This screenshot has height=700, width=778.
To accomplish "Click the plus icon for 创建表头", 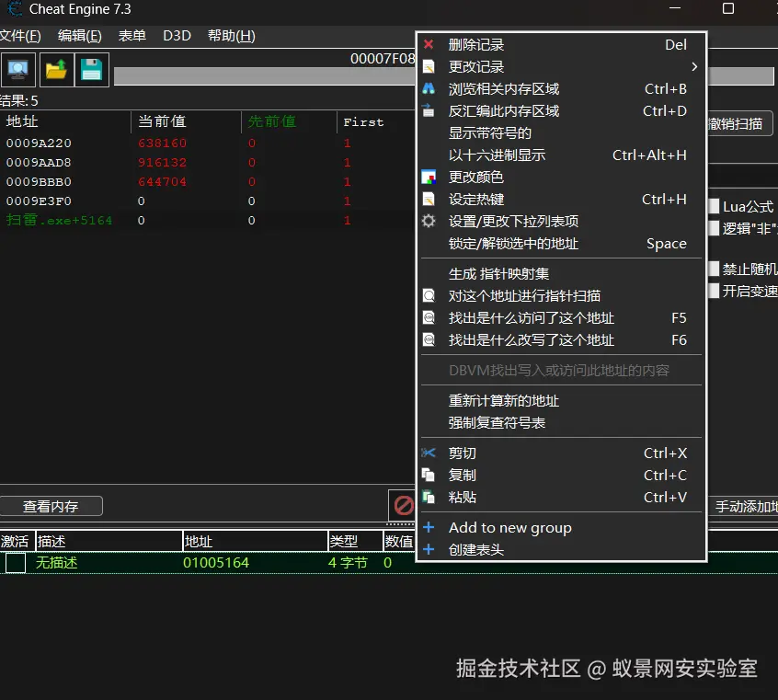I will point(429,549).
